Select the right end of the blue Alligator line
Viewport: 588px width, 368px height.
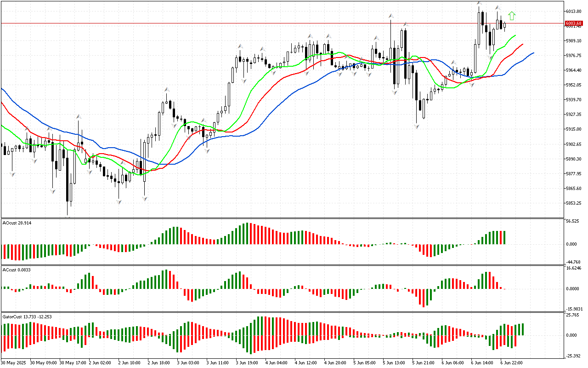coord(533,53)
